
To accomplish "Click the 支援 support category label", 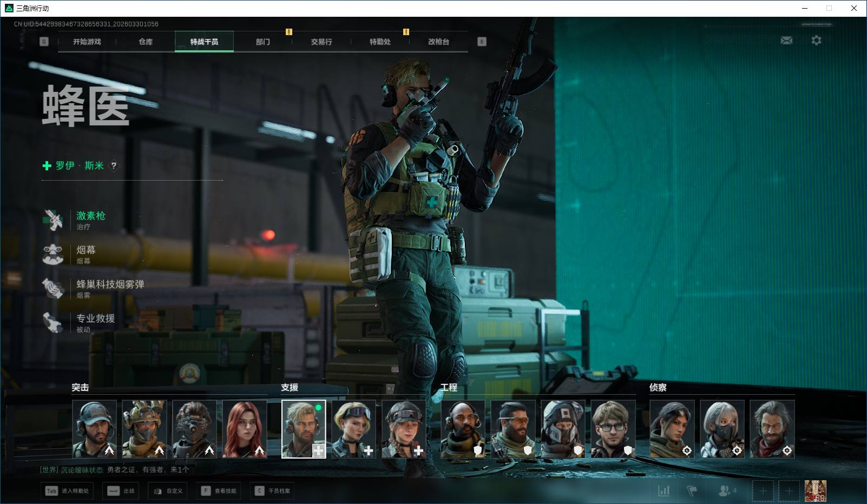I will pos(290,388).
